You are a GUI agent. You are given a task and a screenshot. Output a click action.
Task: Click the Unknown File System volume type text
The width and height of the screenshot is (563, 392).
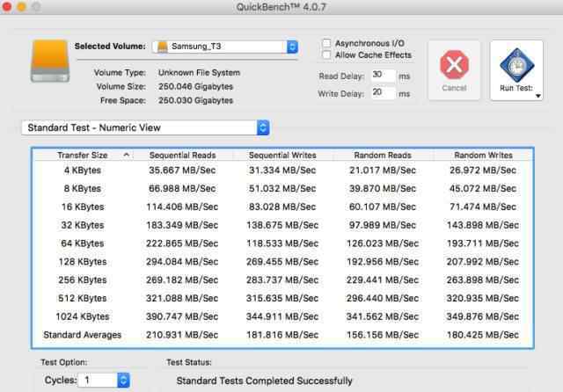(199, 72)
